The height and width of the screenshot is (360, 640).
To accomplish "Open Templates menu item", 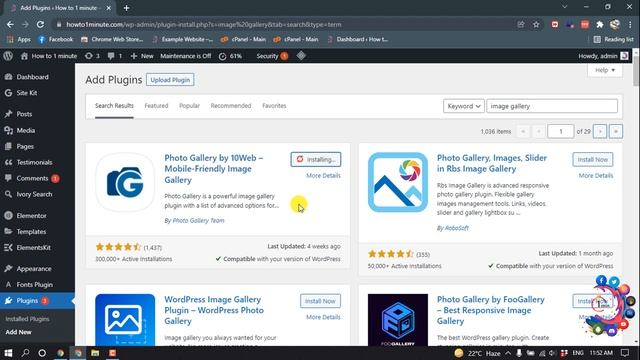I will [31, 231].
